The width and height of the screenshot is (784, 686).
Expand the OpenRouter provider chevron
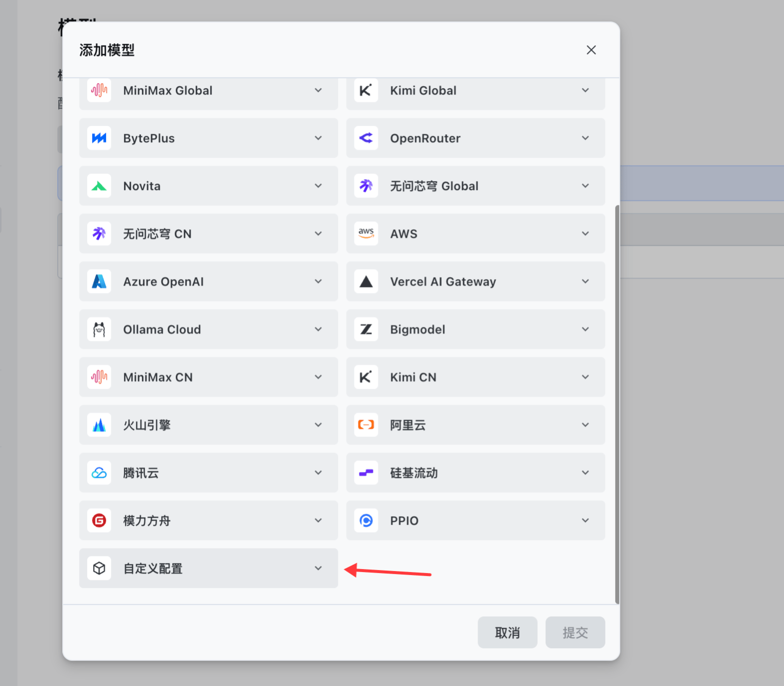coord(585,138)
